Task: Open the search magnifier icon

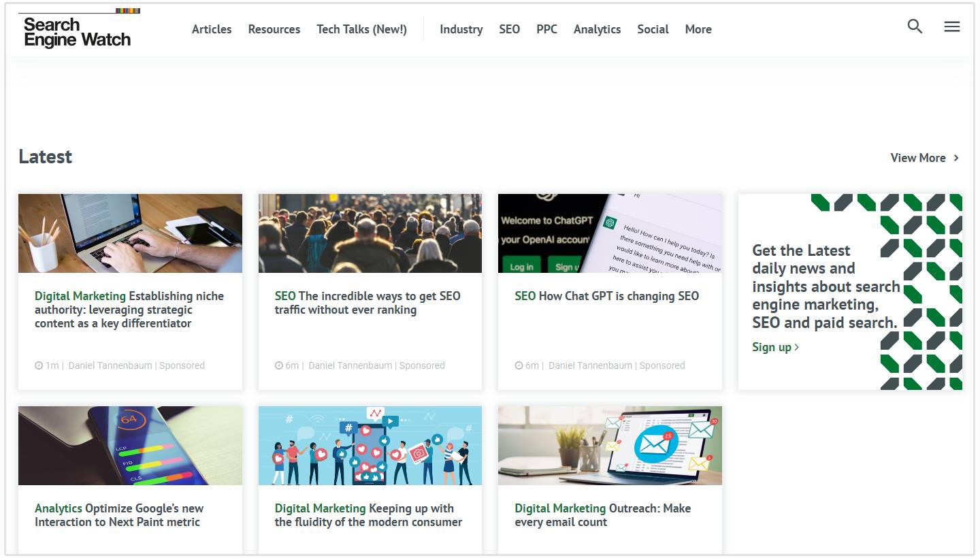Action: tap(915, 27)
